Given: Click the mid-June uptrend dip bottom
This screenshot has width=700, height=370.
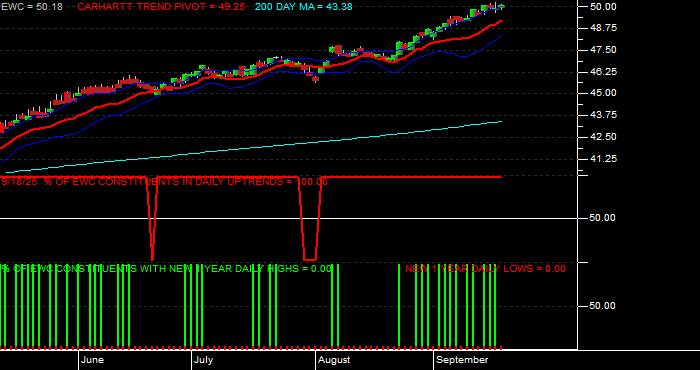Looking at the screenshot, I should tap(153, 259).
